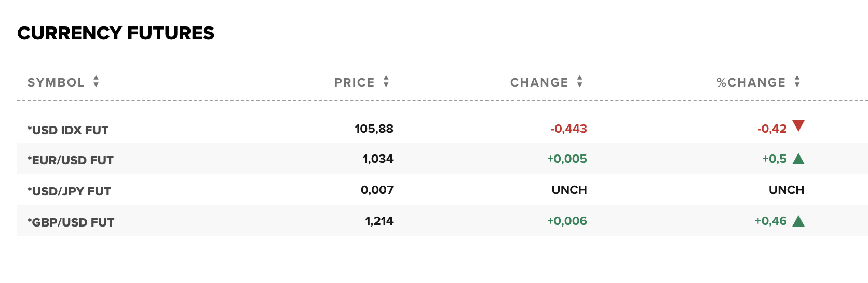Click the sort arrows next to CHANGE

click(580, 81)
